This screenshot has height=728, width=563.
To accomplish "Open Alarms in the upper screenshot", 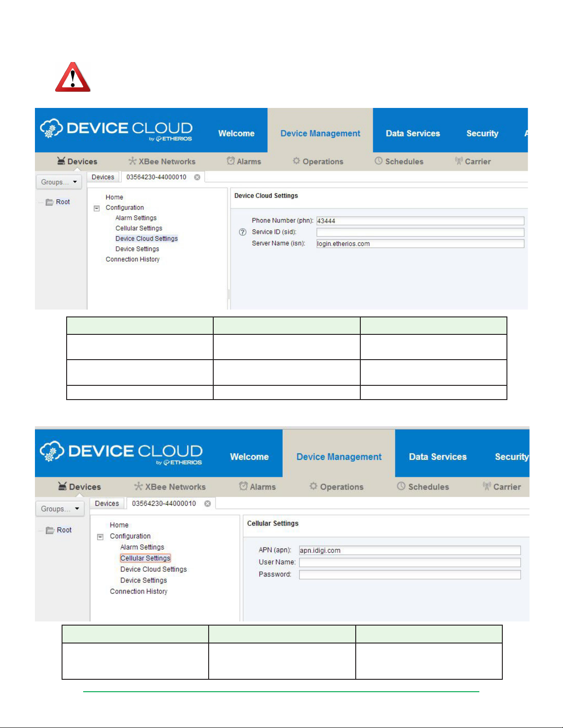I will click(244, 161).
